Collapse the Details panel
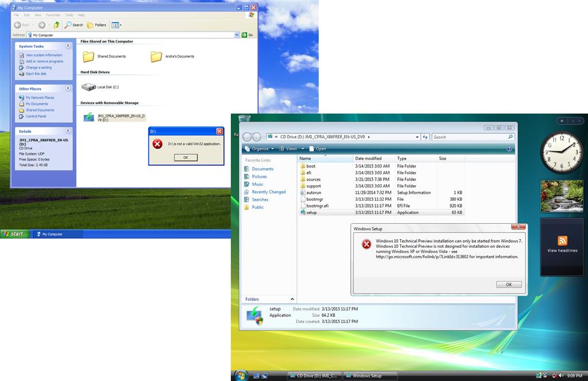Screen dimensions: 588x381 [x=68, y=131]
